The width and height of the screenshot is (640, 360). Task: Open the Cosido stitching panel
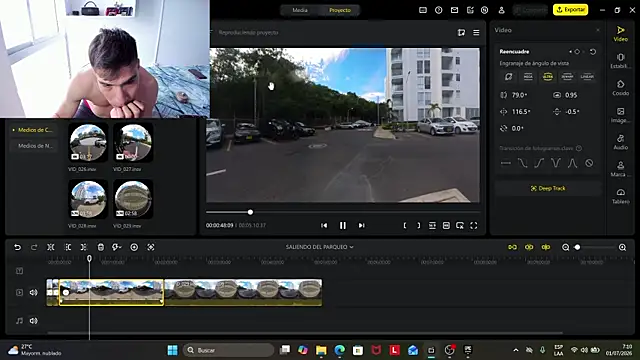coord(620,88)
